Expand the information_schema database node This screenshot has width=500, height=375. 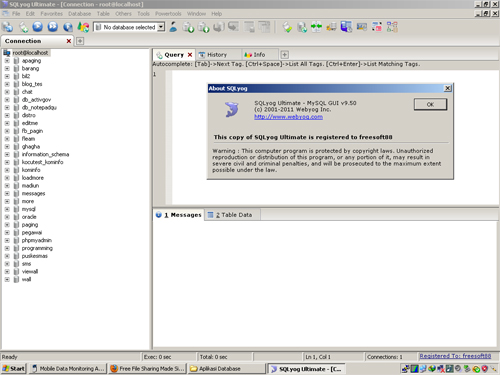7,154
